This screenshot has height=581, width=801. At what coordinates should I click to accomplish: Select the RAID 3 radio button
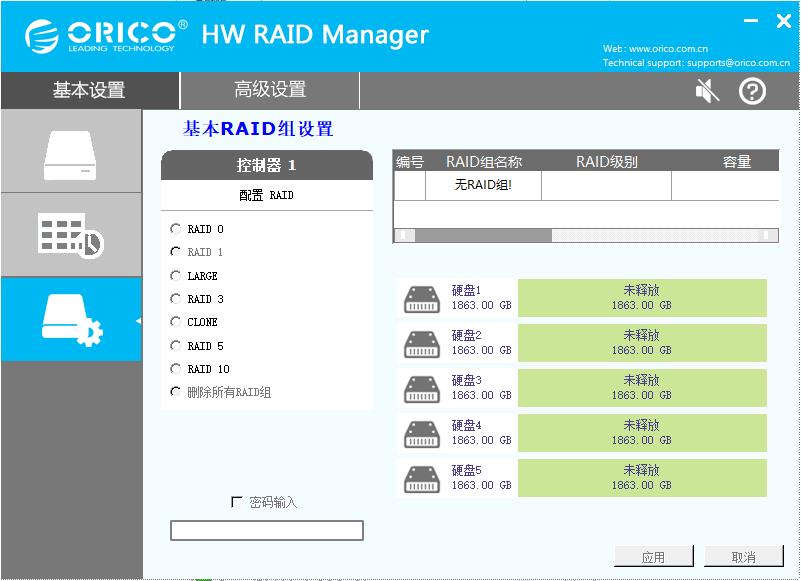176,298
